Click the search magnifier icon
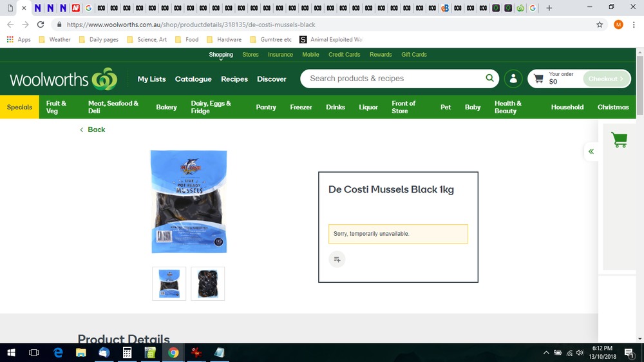644x362 pixels. 490,79
